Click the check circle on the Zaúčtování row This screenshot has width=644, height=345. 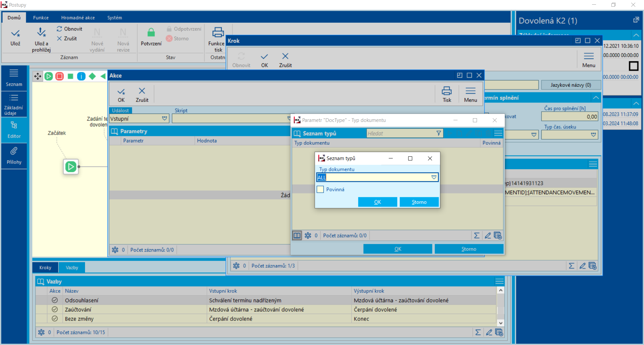pyautogui.click(x=55, y=309)
